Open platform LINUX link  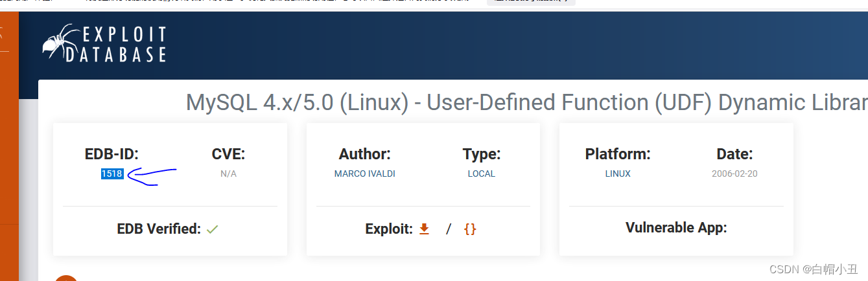click(x=618, y=174)
